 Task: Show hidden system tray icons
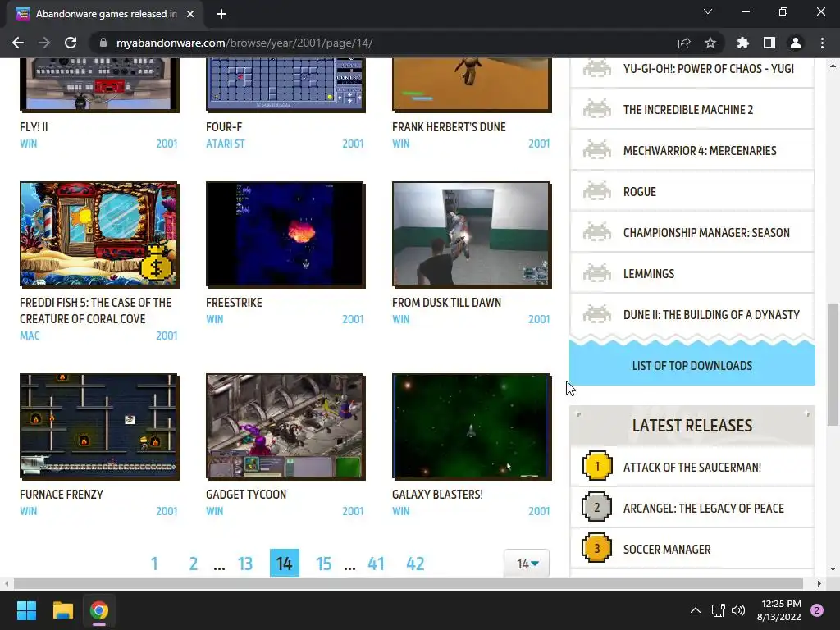coord(696,610)
